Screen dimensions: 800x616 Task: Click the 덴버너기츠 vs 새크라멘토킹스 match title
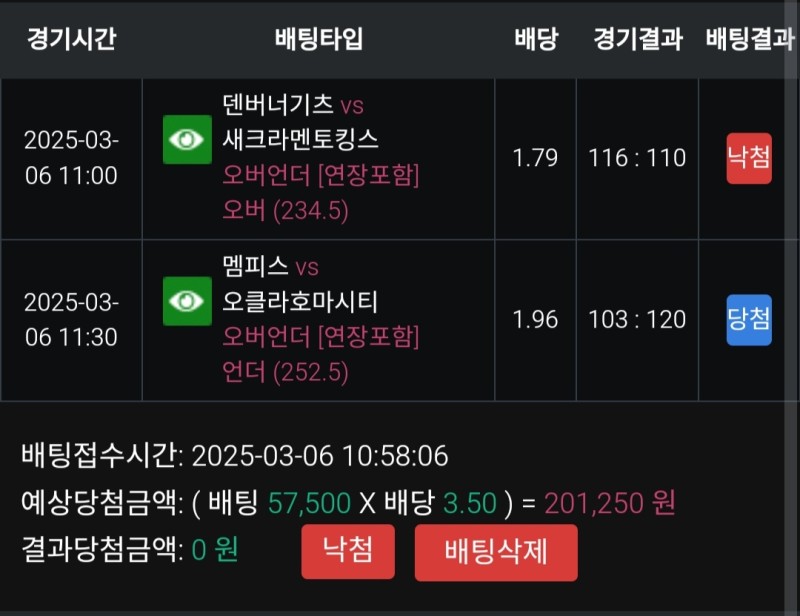click(300, 120)
